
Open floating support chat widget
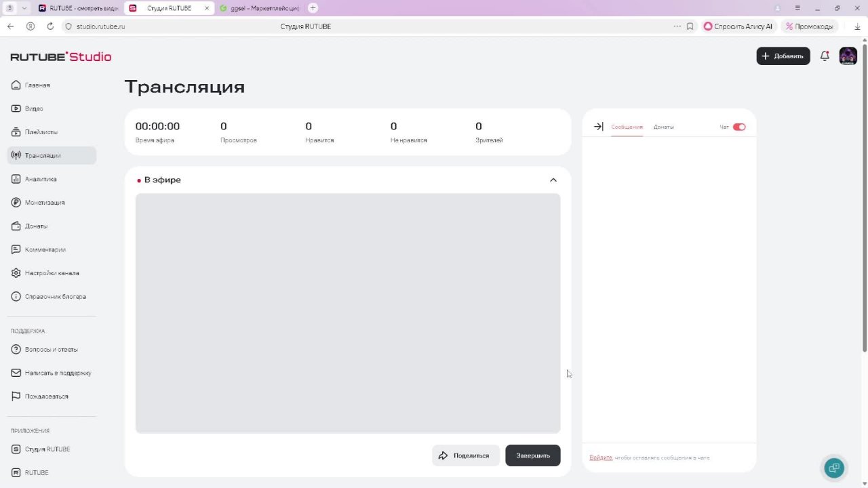pyautogui.click(x=834, y=468)
